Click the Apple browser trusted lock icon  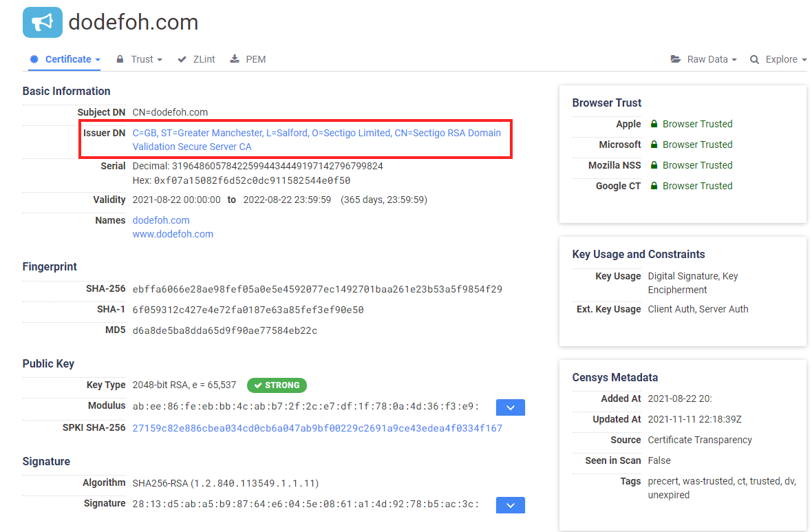coord(654,124)
